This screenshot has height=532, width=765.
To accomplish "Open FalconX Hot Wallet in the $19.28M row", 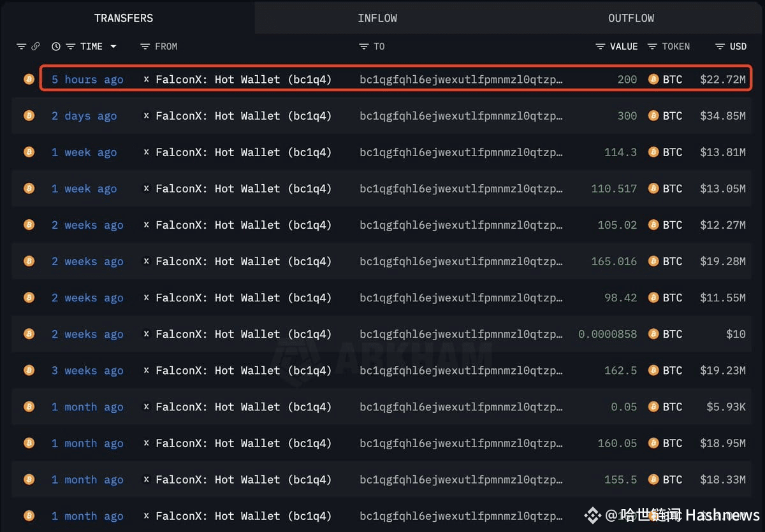I will click(244, 261).
